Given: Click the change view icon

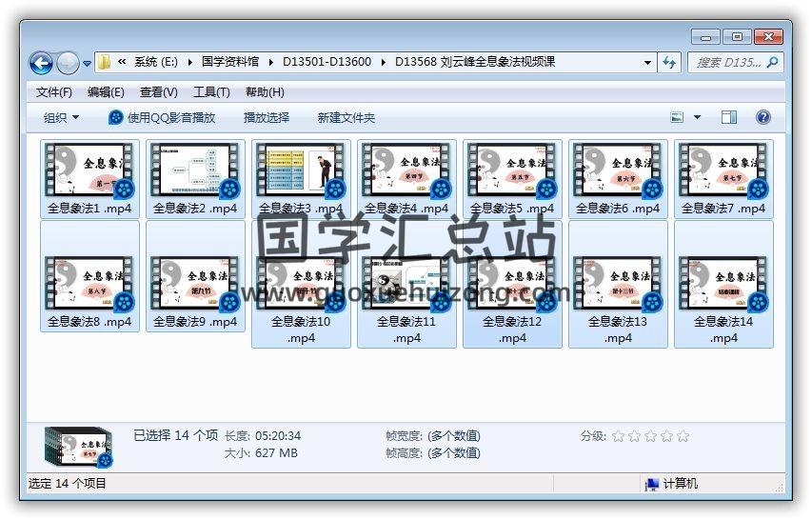Looking at the screenshot, I should pos(677,117).
